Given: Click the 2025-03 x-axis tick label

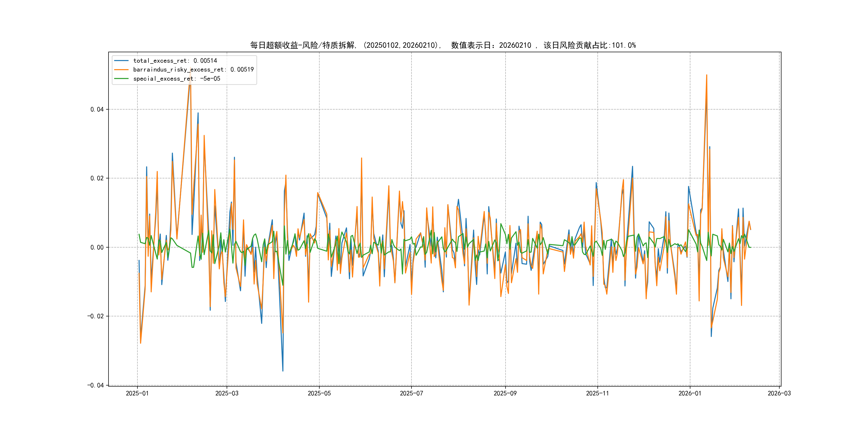Looking at the screenshot, I should click(x=227, y=393).
